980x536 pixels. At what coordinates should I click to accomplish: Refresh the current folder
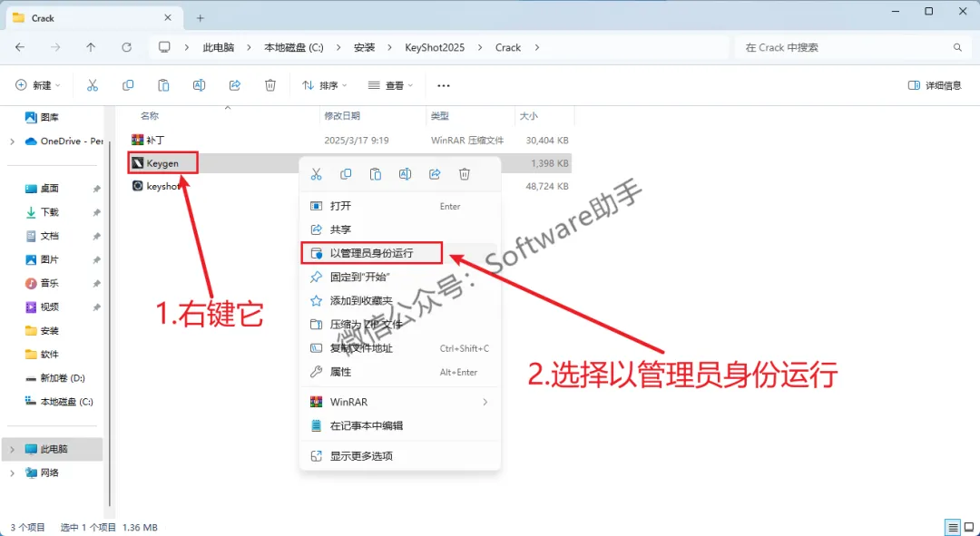127,47
